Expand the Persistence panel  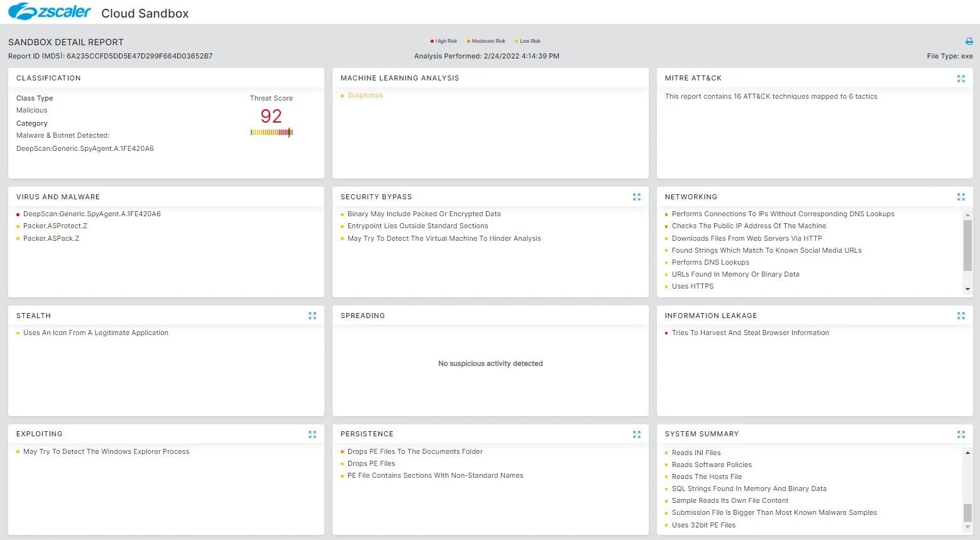[x=636, y=434]
